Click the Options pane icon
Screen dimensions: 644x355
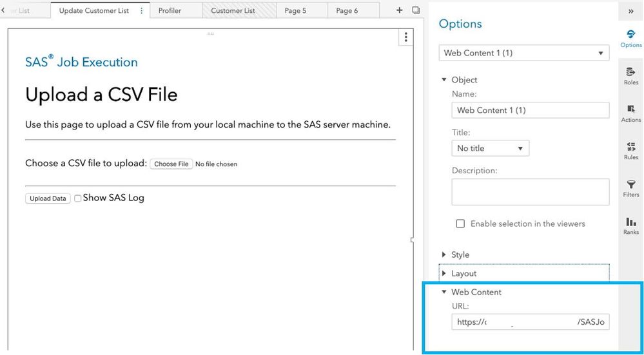point(631,38)
